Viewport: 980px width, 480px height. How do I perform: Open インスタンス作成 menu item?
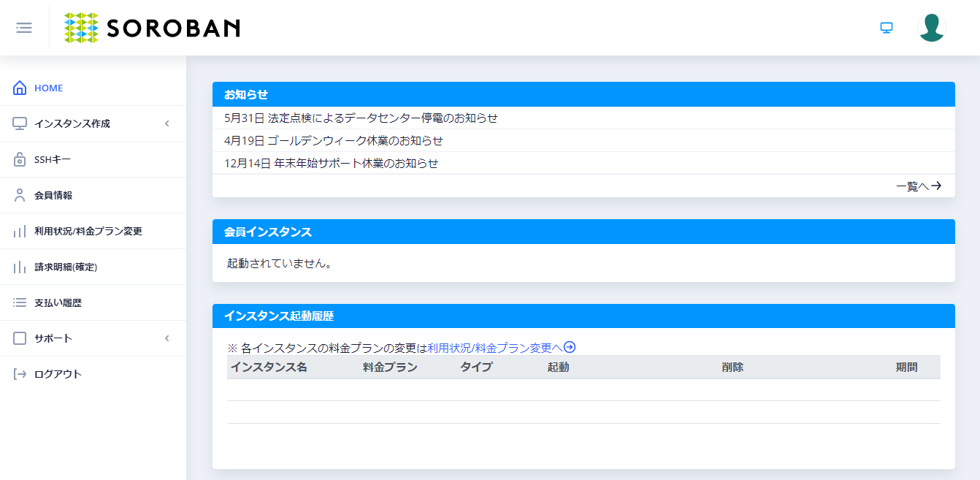[x=93, y=123]
